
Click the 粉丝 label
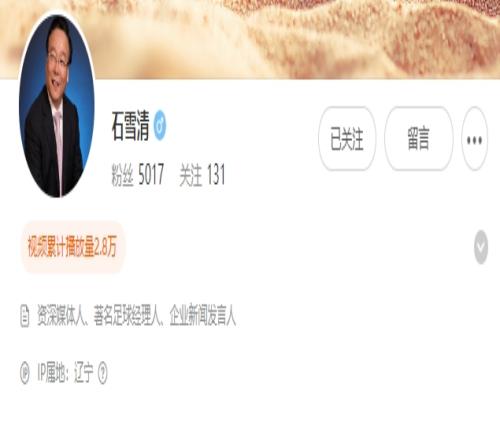122,175
